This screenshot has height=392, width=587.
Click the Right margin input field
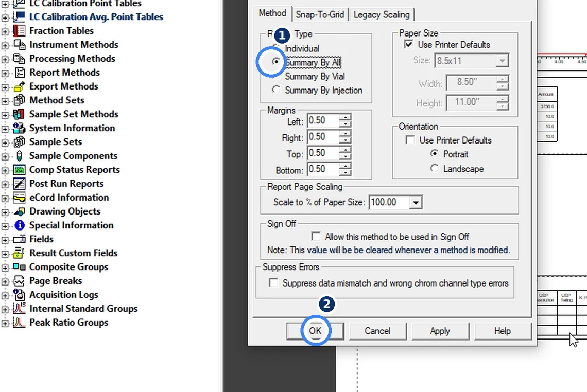pos(323,137)
